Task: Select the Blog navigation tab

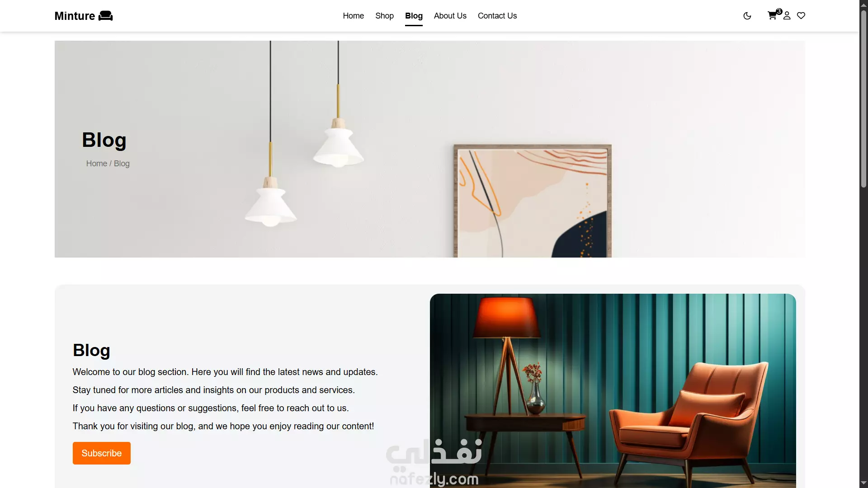Action: (414, 16)
